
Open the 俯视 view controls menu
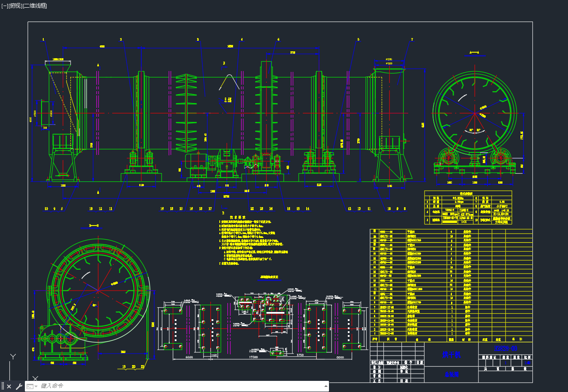[x=15, y=6]
